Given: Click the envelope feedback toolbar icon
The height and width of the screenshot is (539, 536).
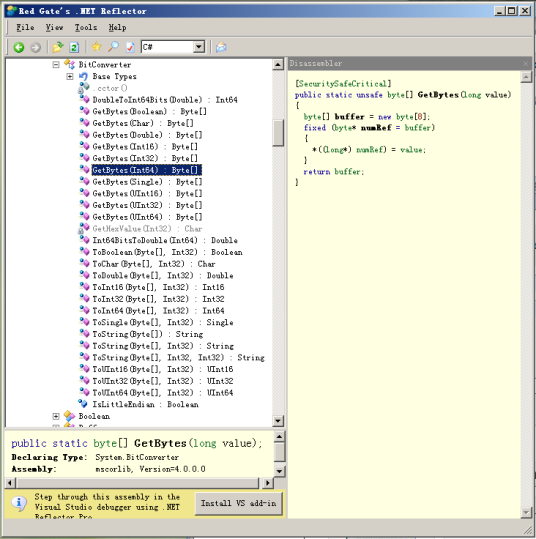Looking at the screenshot, I should point(221,47).
